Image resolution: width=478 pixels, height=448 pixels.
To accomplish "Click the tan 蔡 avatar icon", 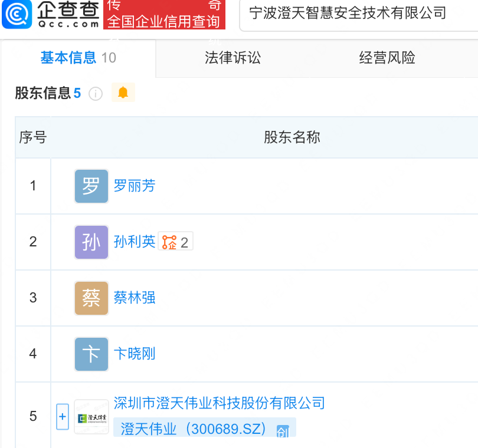I will pyautogui.click(x=91, y=298).
